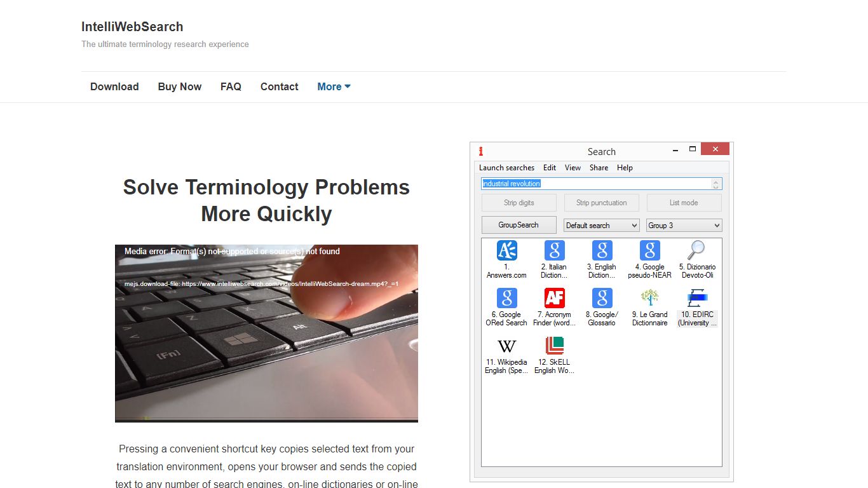Screen dimensions: 868x488
Task: Open the FAQ page
Action: [231, 87]
